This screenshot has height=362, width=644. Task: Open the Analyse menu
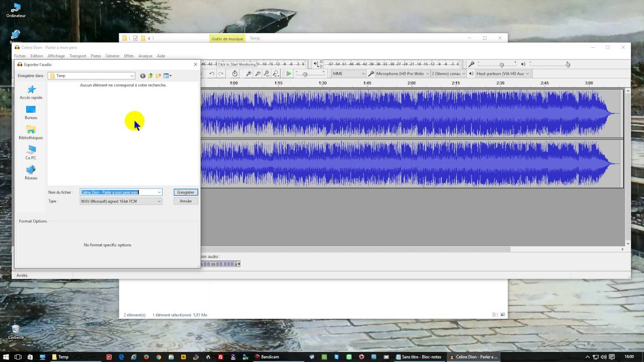(x=145, y=56)
